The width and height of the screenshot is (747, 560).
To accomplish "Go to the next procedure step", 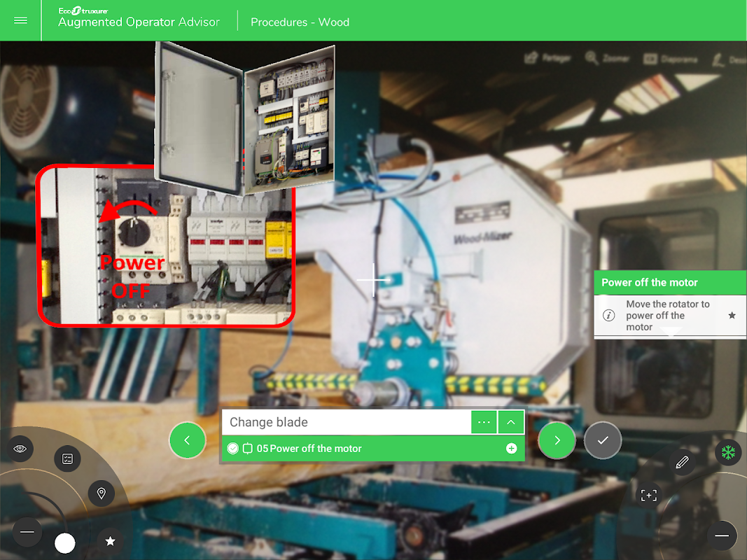I will point(557,440).
